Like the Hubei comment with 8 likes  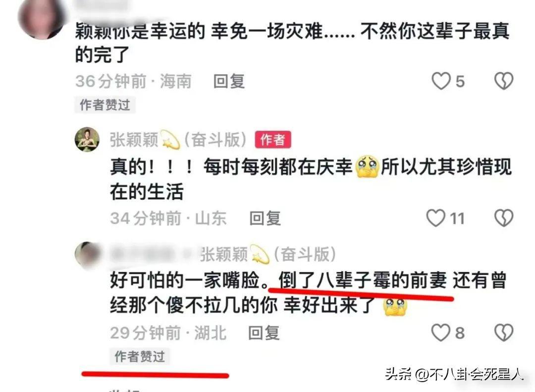pyautogui.click(x=440, y=332)
